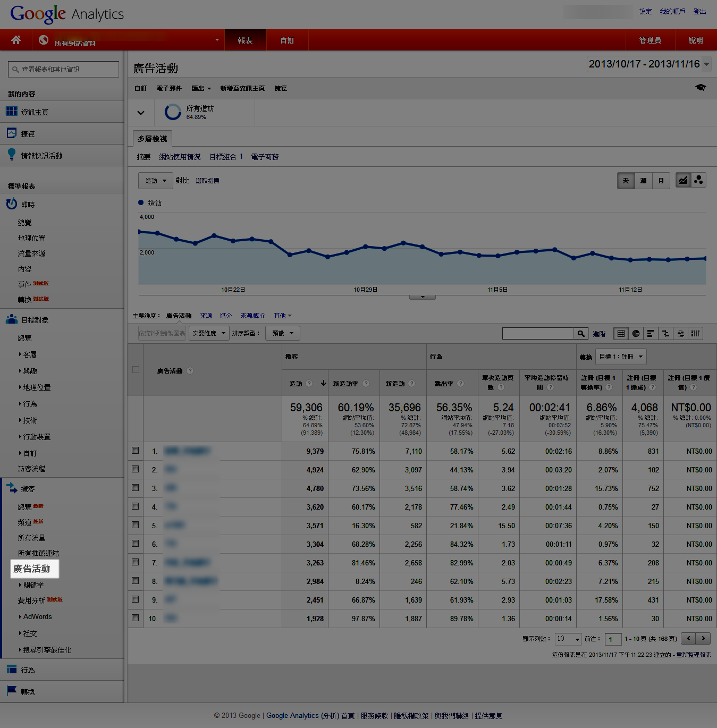The image size is (717, 728).
Task: Select the term cloud view icon
Action: tap(680, 333)
